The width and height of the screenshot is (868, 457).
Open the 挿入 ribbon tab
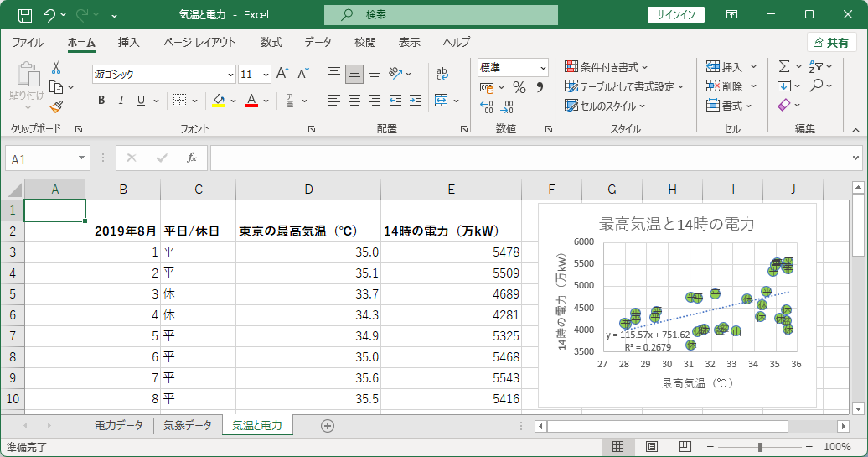[128, 43]
